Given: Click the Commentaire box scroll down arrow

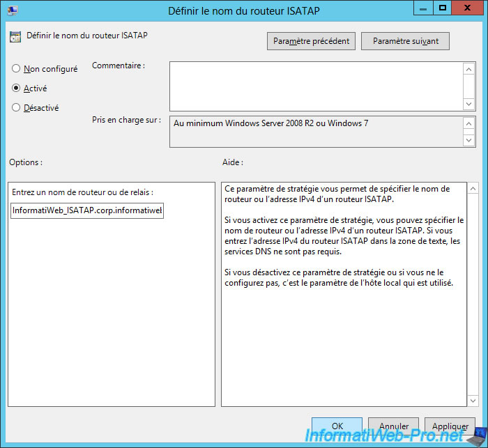Looking at the screenshot, I should coord(468,104).
